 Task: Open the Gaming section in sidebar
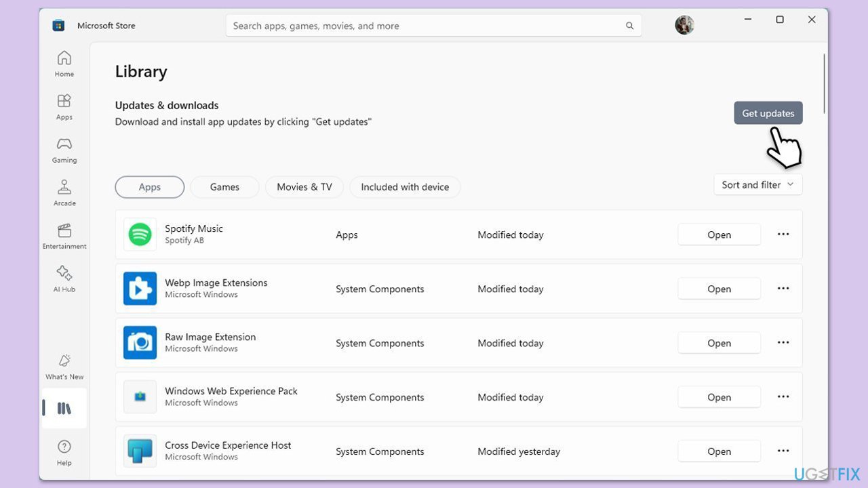[x=64, y=150]
